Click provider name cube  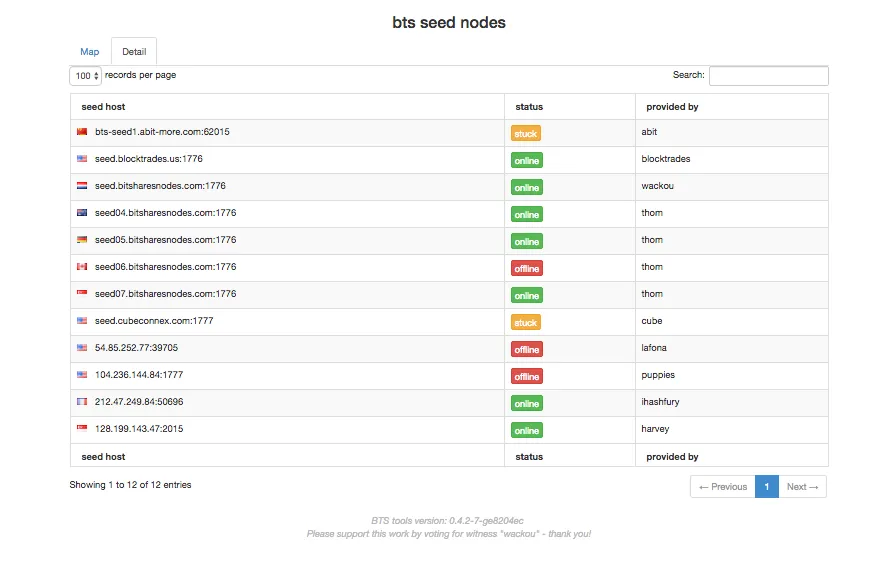[x=652, y=321]
